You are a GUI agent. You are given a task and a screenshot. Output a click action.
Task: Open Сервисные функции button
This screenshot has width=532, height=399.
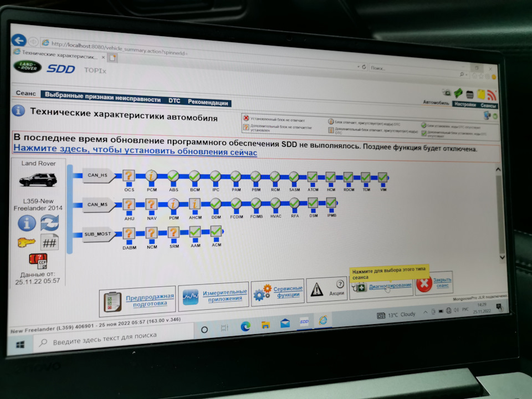pos(278,292)
